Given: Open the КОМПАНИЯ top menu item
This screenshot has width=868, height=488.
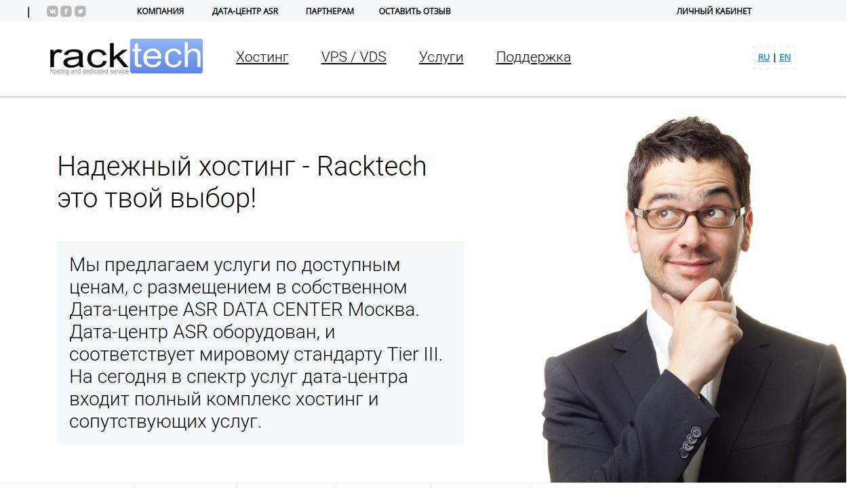Looking at the screenshot, I should [160, 11].
